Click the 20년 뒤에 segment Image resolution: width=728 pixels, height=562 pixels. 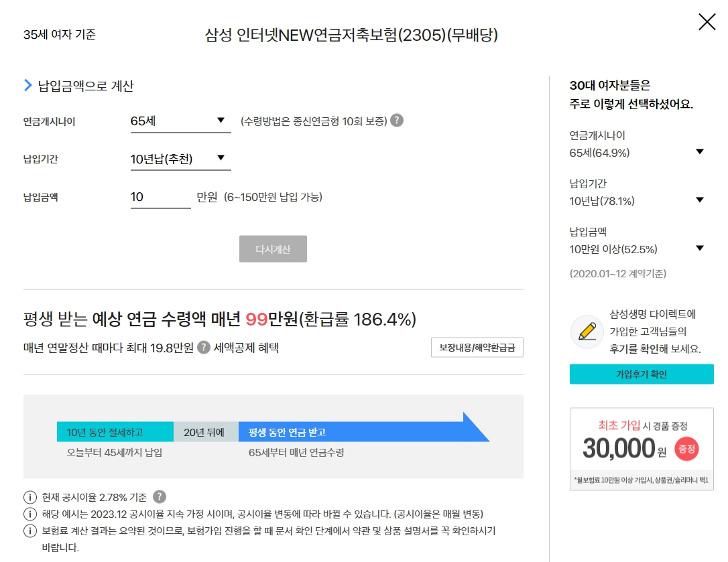coord(206,432)
